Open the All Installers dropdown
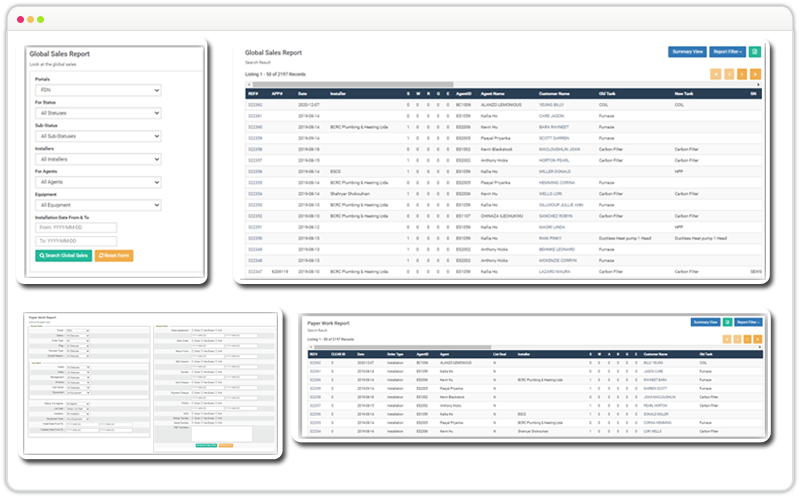Screen dimensions: 800x500 click(x=99, y=159)
